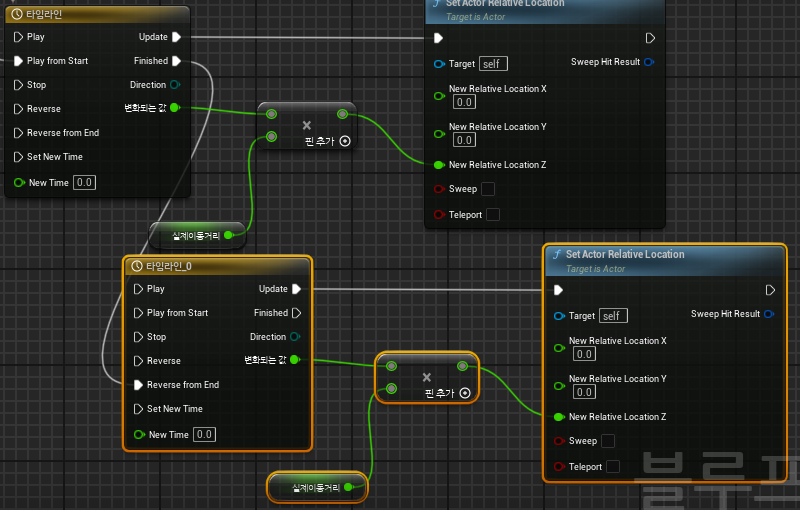Select lower Set Actor Relative Location node header
This screenshot has height=510, width=800.
coord(665,261)
